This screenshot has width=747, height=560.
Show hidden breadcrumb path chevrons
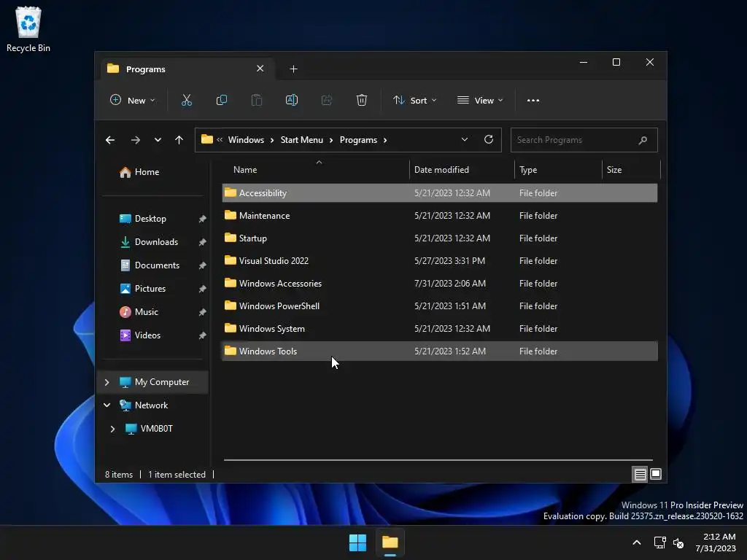(220, 140)
